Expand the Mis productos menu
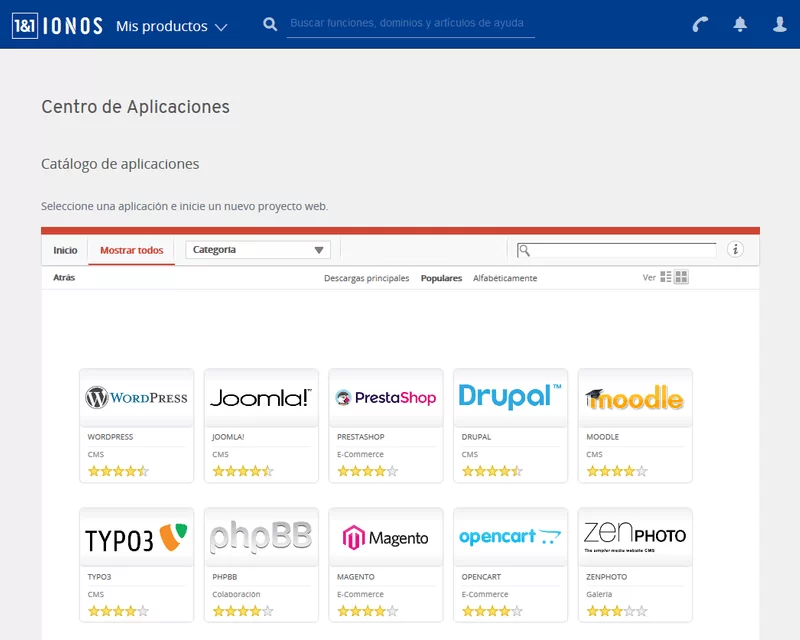The image size is (800, 640). click(171, 27)
